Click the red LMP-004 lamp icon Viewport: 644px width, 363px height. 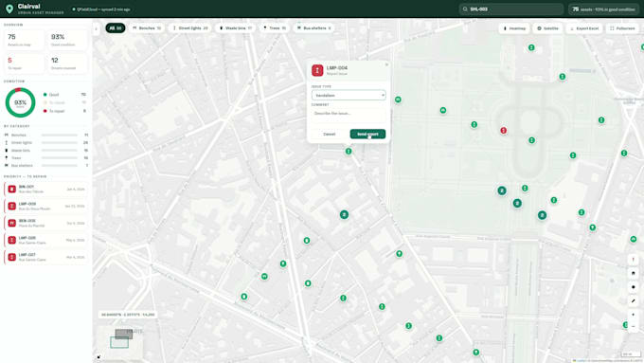[x=317, y=70]
